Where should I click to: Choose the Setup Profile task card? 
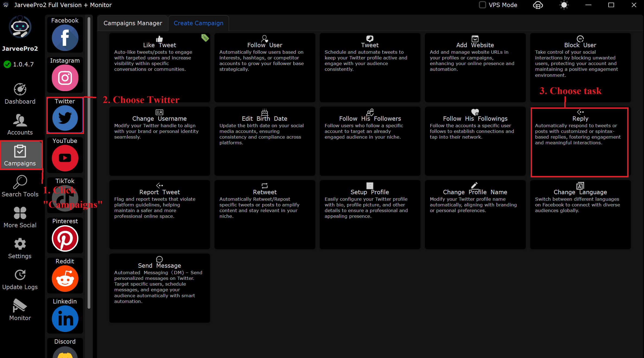click(370, 215)
